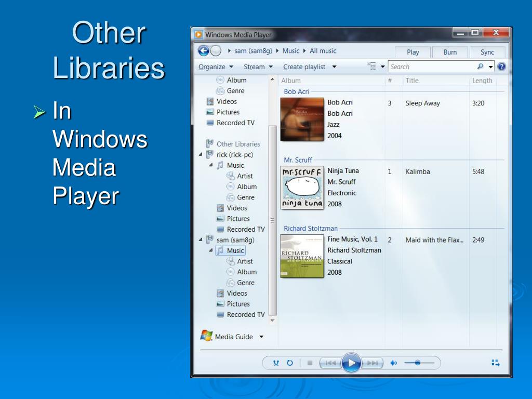Collapse the sam (sam8g) library node
Viewport: 532px width, 399px height.
click(201, 240)
